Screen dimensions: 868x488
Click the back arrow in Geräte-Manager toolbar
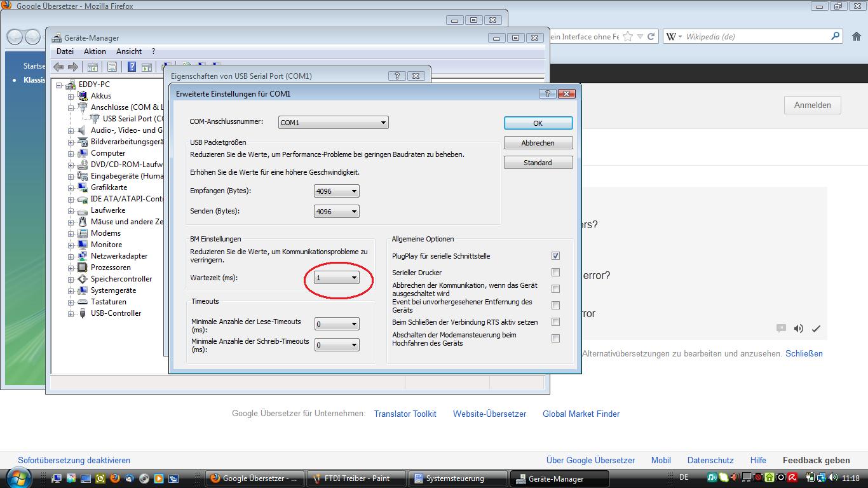58,67
